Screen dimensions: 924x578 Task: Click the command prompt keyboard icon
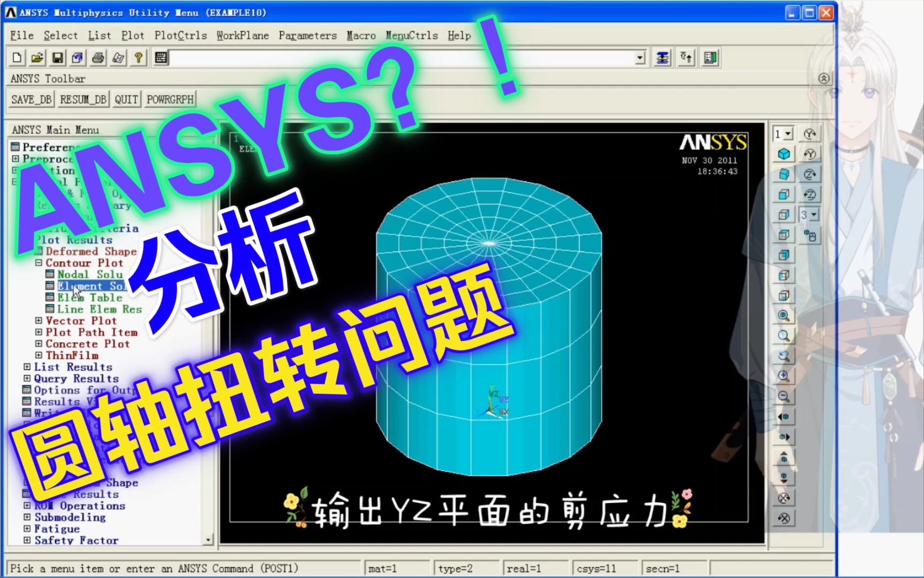pos(160,58)
